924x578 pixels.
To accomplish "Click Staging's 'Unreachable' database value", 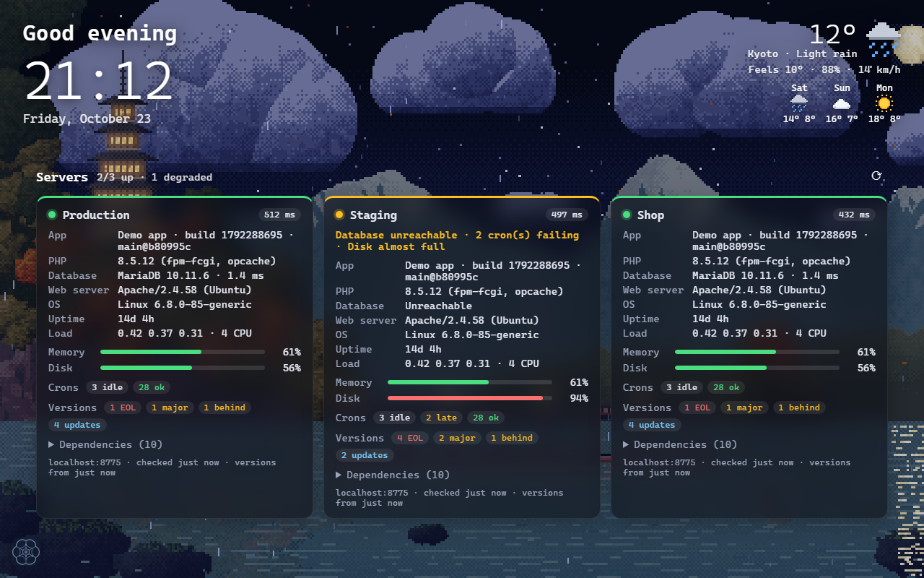I will click(438, 306).
